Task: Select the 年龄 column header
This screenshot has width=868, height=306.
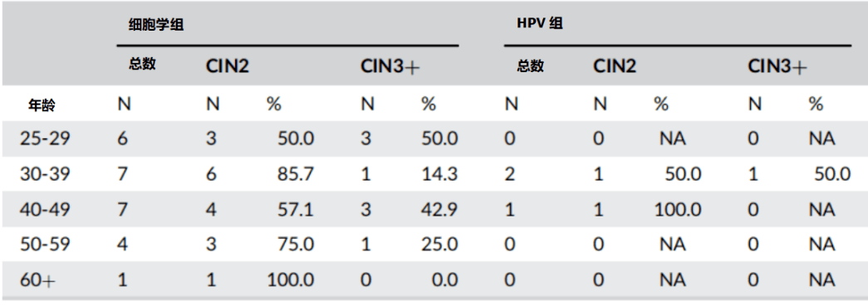Action: pos(42,105)
